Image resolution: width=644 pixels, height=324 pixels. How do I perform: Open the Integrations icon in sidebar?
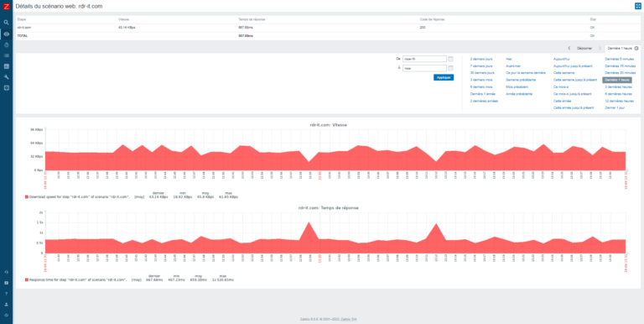click(6, 283)
